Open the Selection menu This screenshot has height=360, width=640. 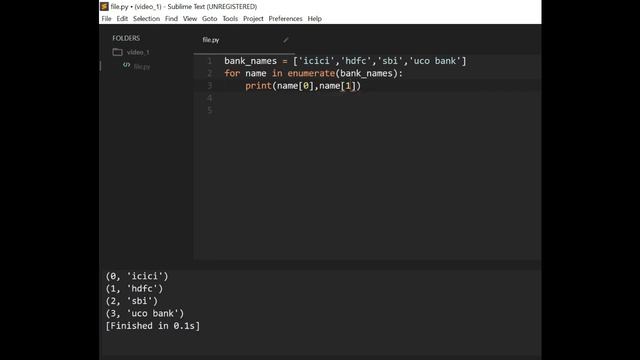[x=146, y=19]
